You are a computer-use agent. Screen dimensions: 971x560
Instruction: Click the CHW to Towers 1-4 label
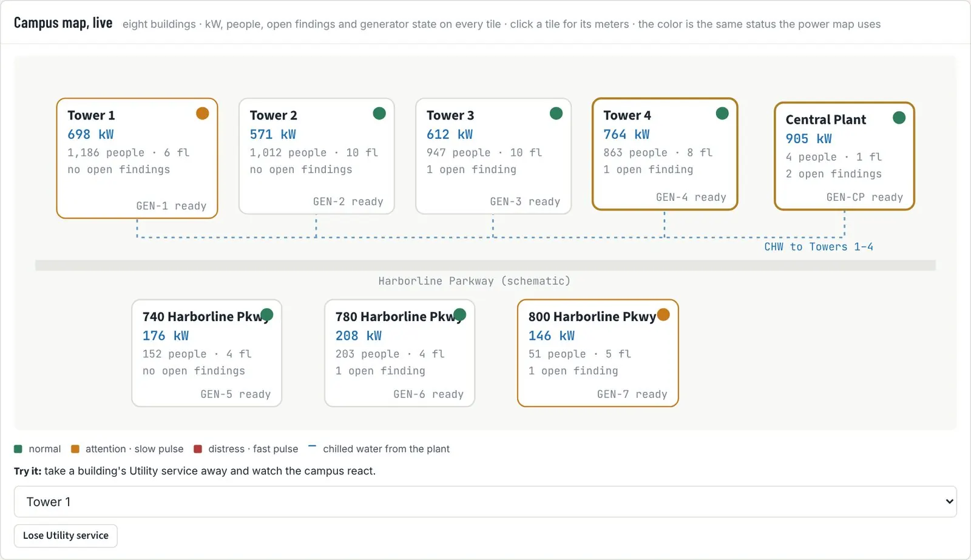tap(819, 247)
